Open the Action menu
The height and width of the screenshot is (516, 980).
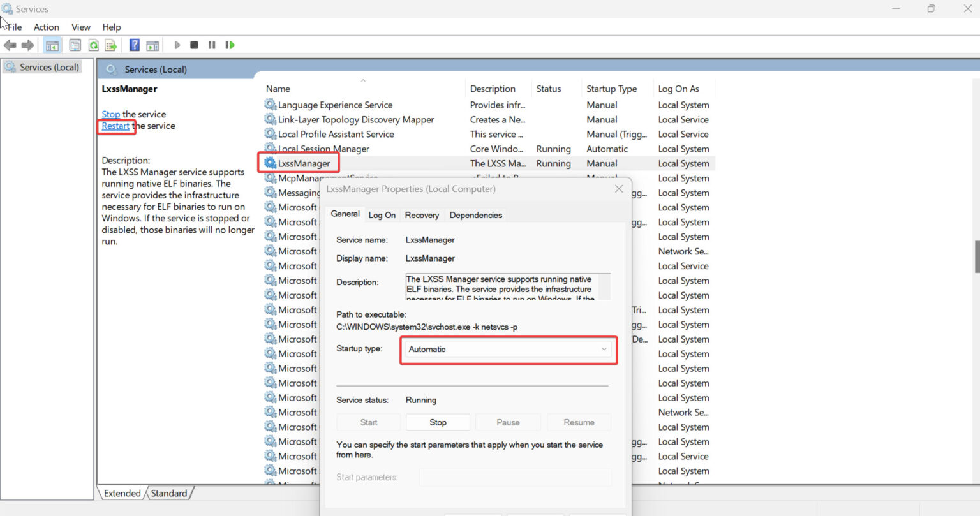point(46,27)
